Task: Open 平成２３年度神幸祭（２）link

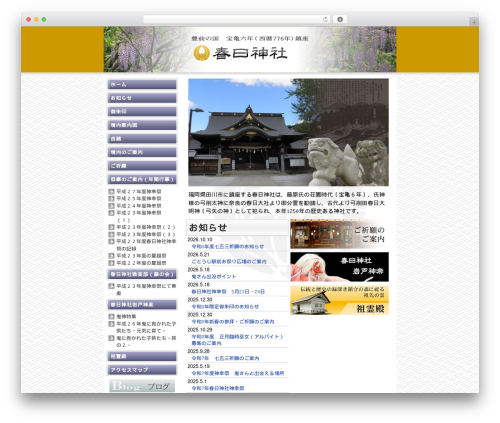Action: click(x=145, y=227)
